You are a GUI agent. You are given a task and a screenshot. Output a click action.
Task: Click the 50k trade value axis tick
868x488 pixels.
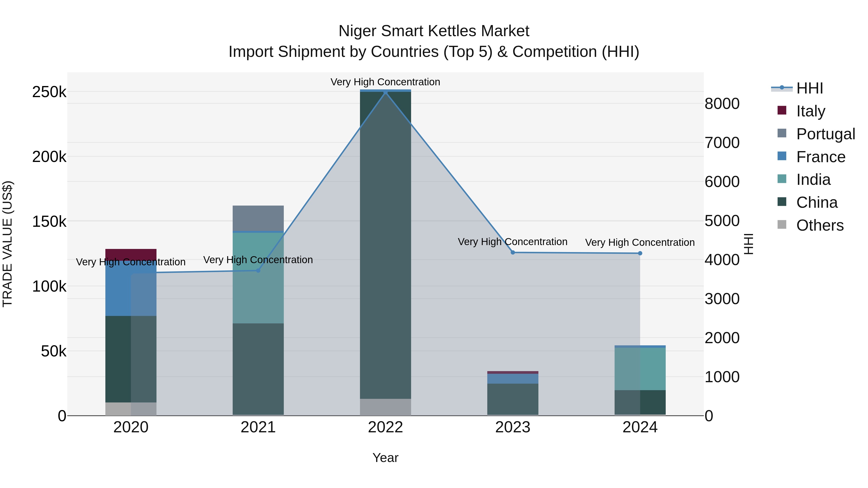pyautogui.click(x=54, y=351)
